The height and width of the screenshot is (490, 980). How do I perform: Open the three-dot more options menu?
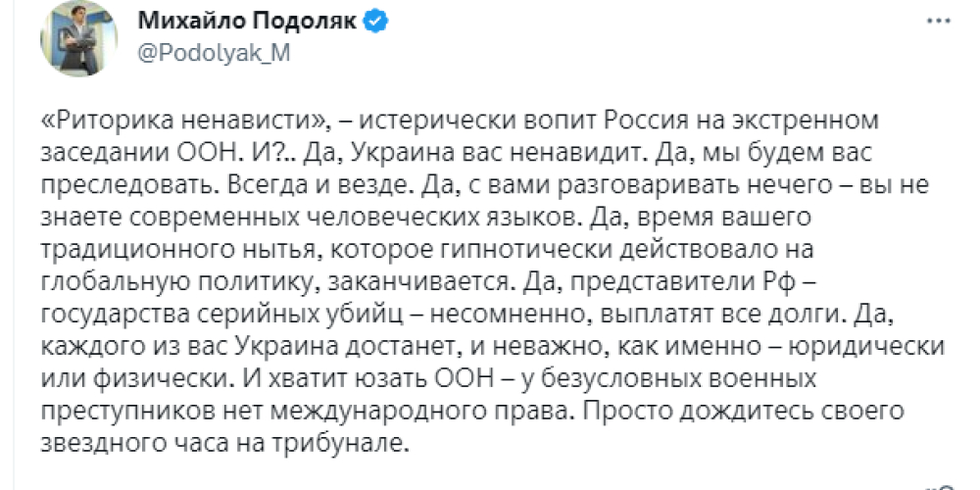point(938,22)
